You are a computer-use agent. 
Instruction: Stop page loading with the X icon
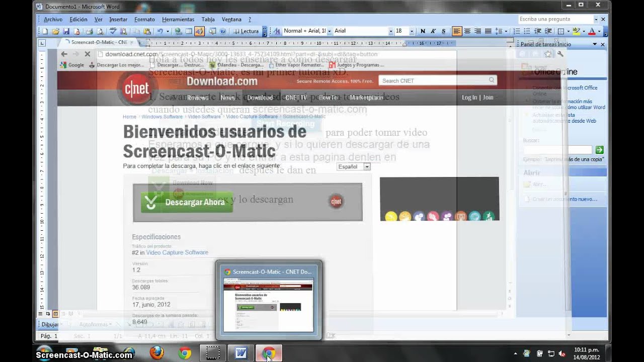point(87,54)
